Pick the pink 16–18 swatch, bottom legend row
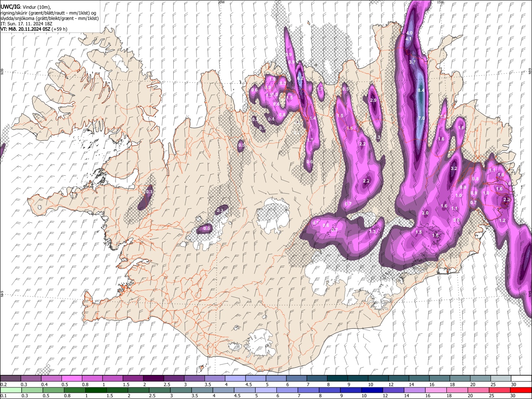 (436, 390)
